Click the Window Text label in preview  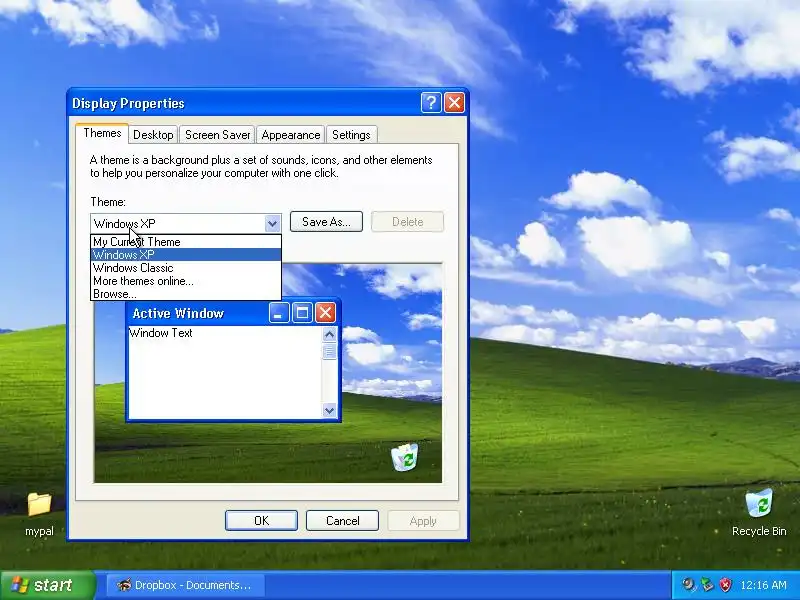[161, 333]
